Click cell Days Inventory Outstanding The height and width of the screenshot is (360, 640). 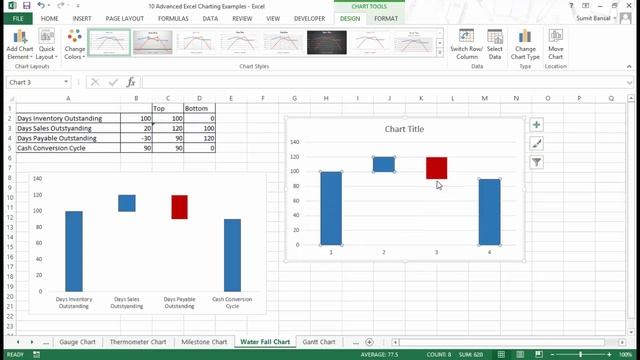click(68, 118)
